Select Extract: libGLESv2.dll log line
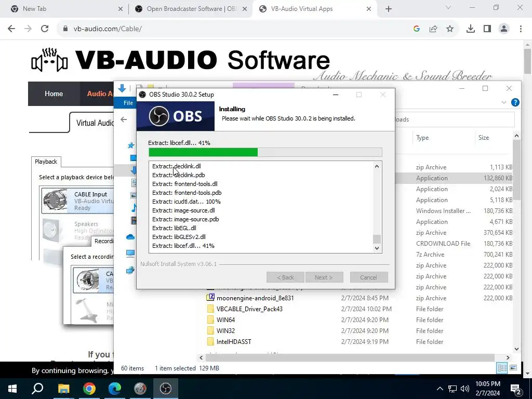This screenshot has height=399, width=532. click(179, 237)
